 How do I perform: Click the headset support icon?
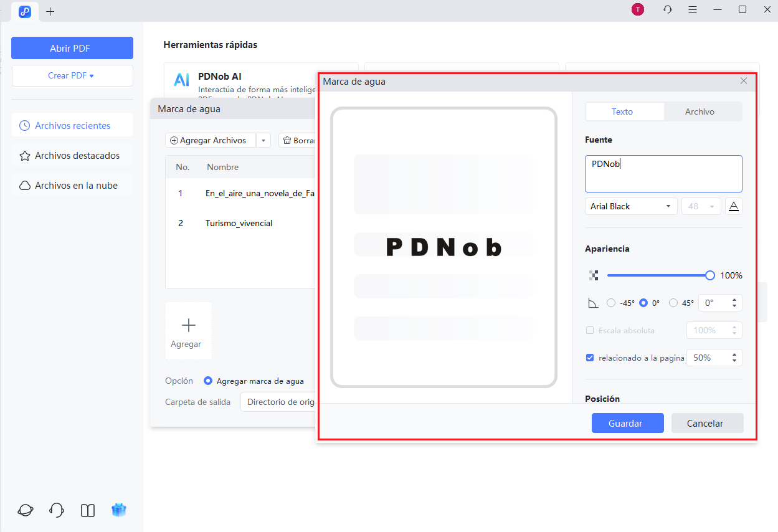click(x=56, y=510)
